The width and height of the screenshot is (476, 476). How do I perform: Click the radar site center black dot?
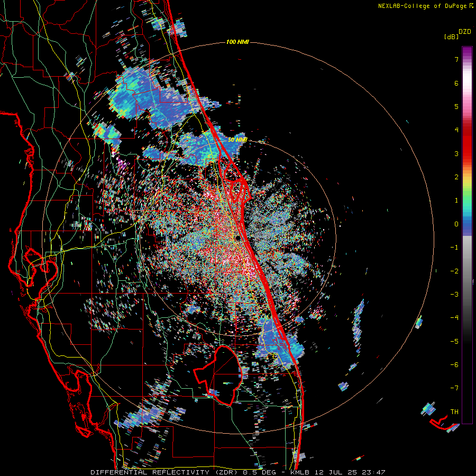(x=238, y=237)
